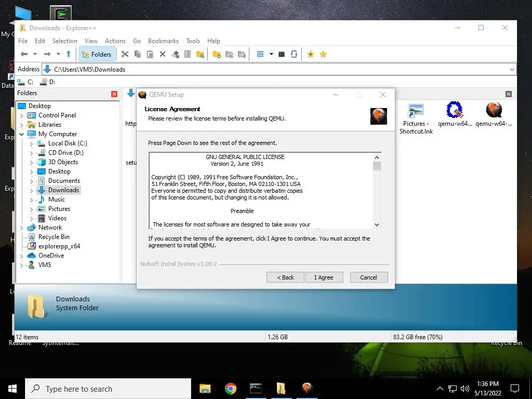
Task: Click the Copy To folder icon
Action: [229, 54]
